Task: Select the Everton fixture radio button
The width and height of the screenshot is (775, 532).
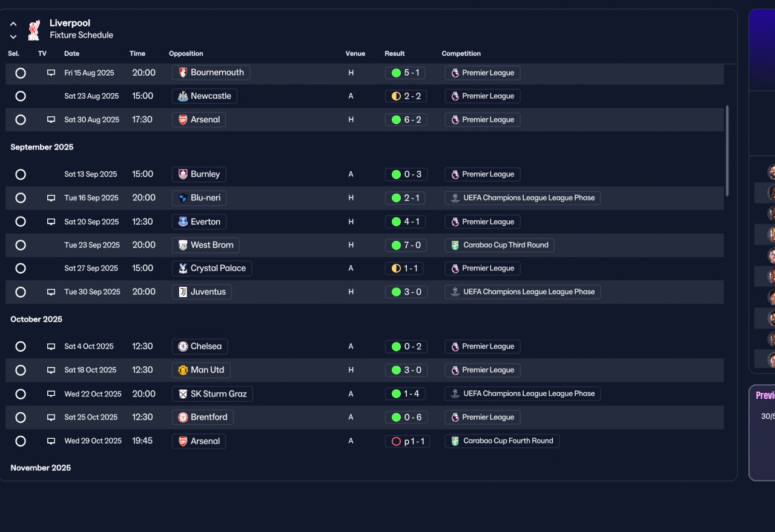Action: click(x=21, y=222)
